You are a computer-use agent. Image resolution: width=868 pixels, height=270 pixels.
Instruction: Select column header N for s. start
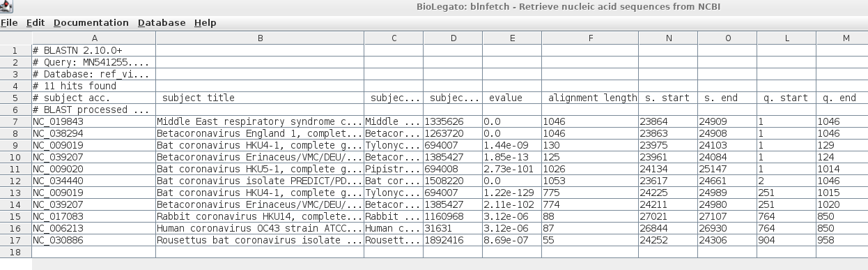pyautogui.click(x=668, y=38)
